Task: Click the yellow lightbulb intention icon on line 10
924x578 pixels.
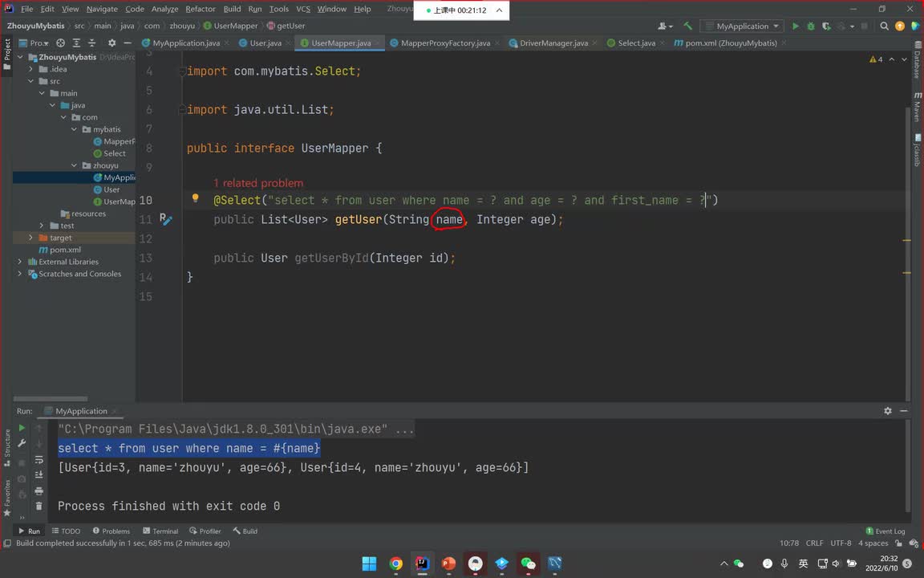Action: 196,198
